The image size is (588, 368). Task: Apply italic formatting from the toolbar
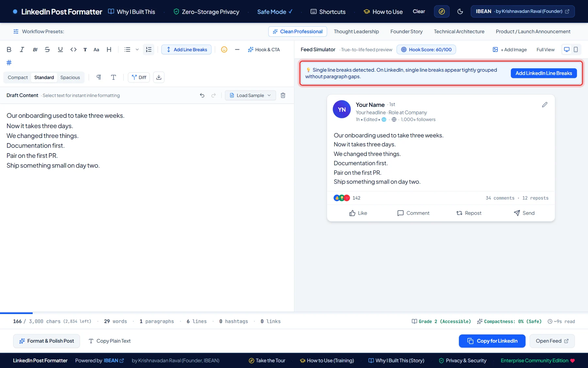[22, 50]
